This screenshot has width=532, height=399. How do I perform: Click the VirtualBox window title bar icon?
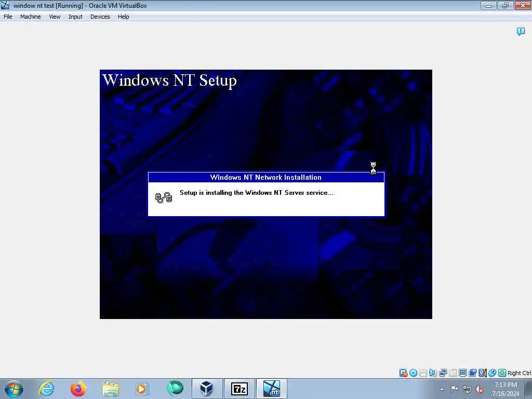point(5,5)
